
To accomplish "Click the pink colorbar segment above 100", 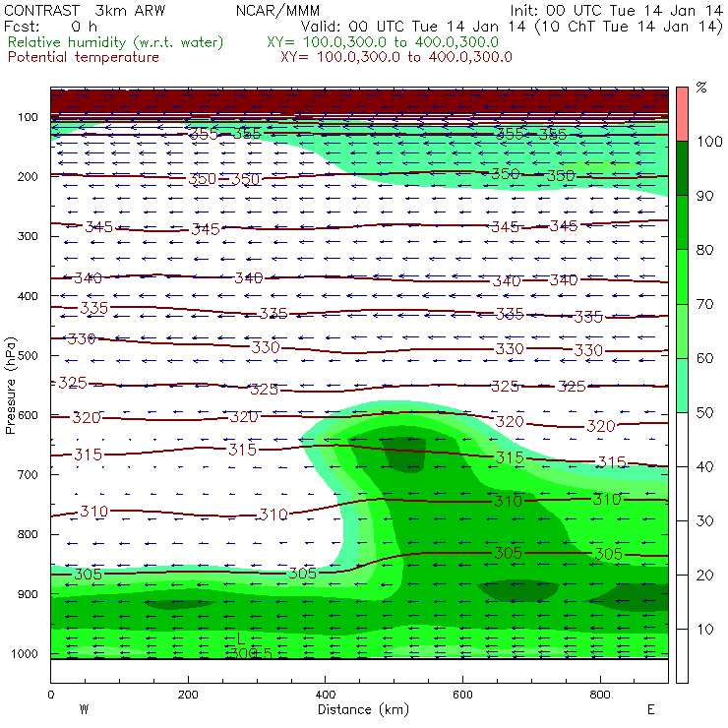I will pyautogui.click(x=682, y=114).
